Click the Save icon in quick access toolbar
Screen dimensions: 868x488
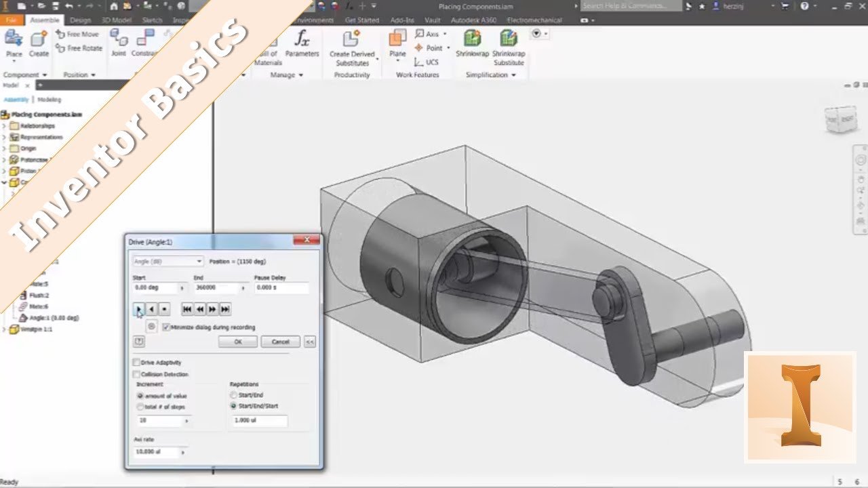(x=56, y=6)
